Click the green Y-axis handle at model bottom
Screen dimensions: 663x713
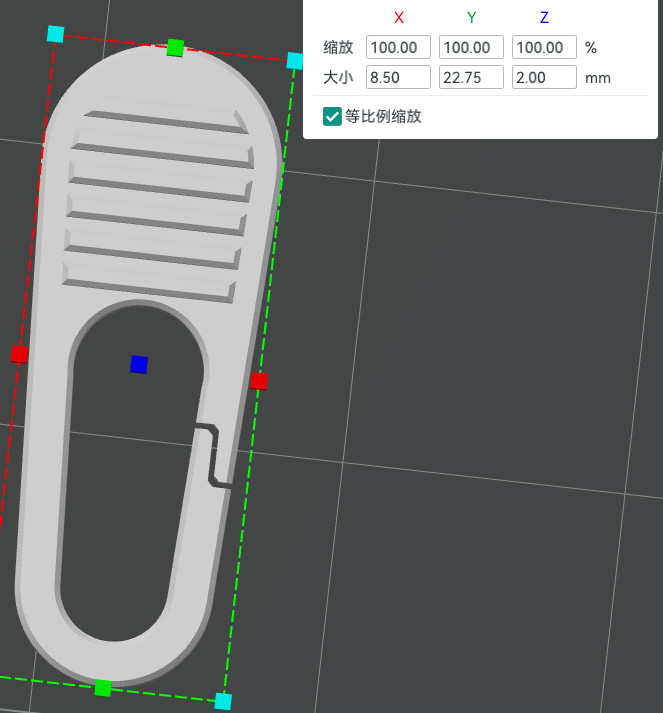pos(103,688)
